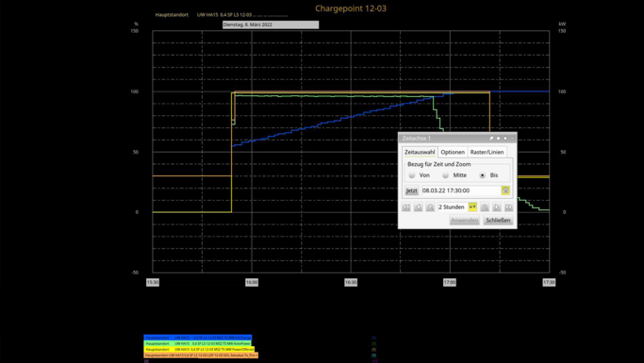Click the detach icon in Zeitachse 1 title bar
The width and height of the screenshot is (644, 363).
tap(491, 139)
